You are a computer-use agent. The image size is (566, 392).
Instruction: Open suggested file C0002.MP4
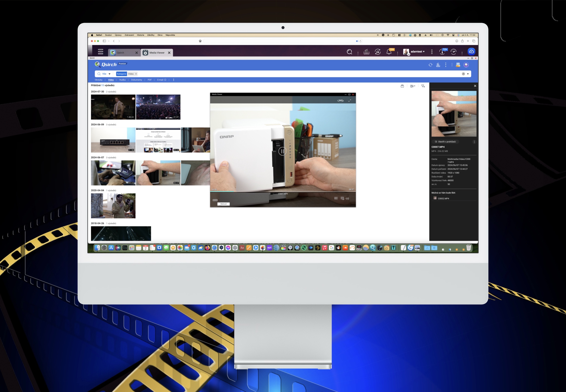click(x=443, y=198)
